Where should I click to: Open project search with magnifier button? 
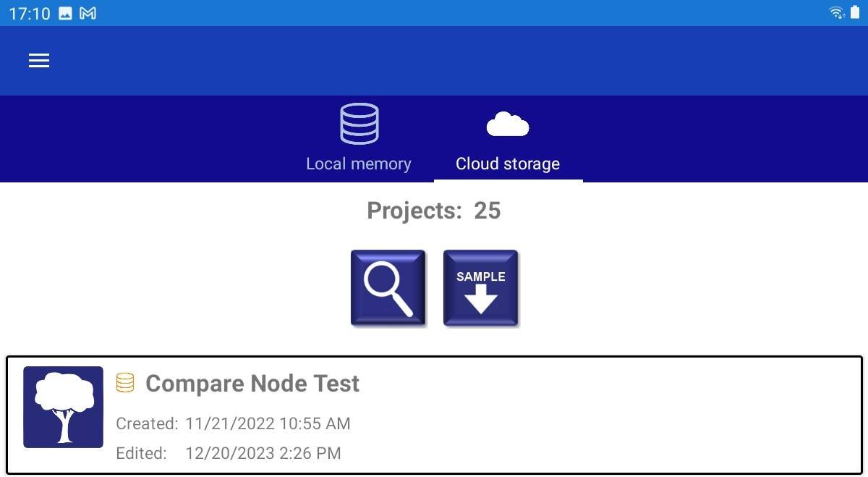388,288
